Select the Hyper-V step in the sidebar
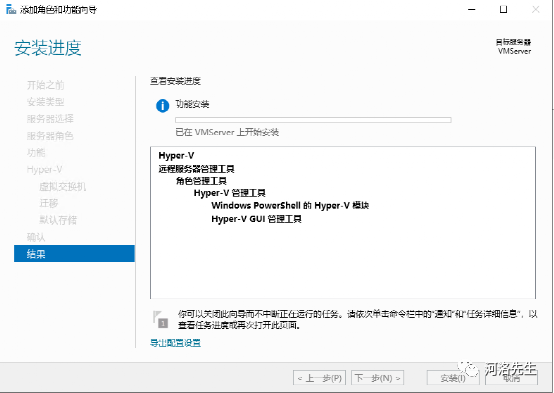The height and width of the screenshot is (393, 554). pyautogui.click(x=45, y=170)
